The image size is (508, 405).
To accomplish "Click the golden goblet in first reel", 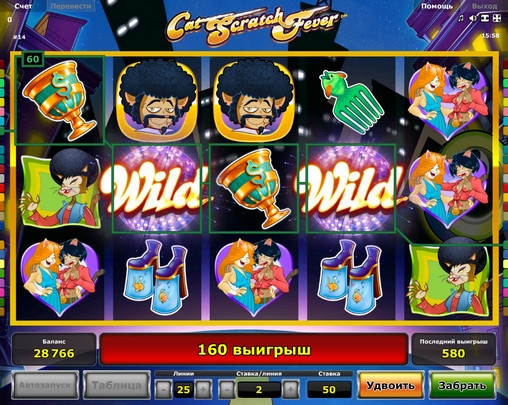I will (60, 100).
